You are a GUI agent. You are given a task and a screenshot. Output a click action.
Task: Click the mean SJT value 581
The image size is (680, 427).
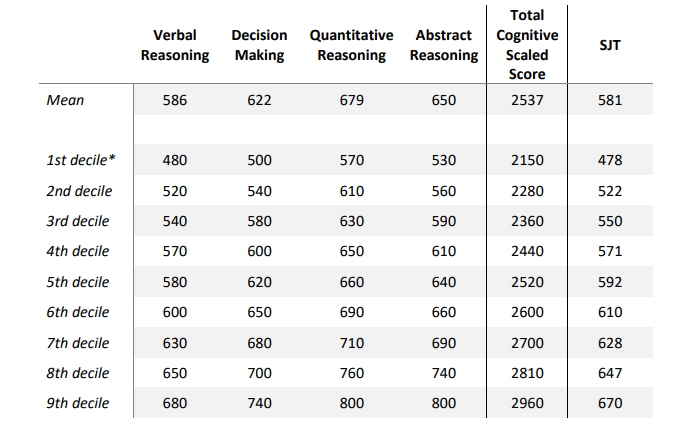[x=610, y=100]
